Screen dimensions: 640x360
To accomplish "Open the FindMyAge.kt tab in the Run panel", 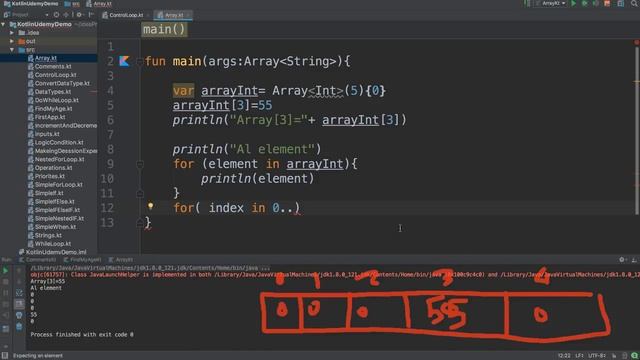I will coord(82,260).
